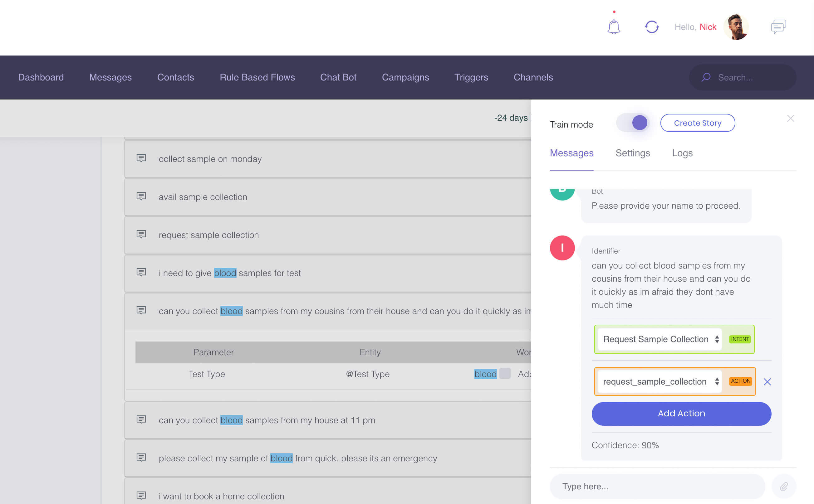
Task: Click message icon beside 'avail sample collection'
Action: tap(141, 196)
